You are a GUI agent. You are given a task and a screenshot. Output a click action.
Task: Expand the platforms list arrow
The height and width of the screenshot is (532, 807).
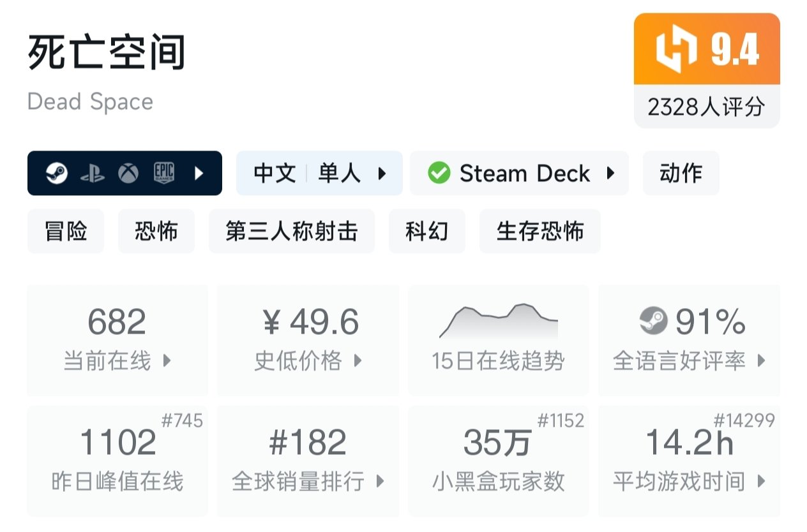(199, 174)
